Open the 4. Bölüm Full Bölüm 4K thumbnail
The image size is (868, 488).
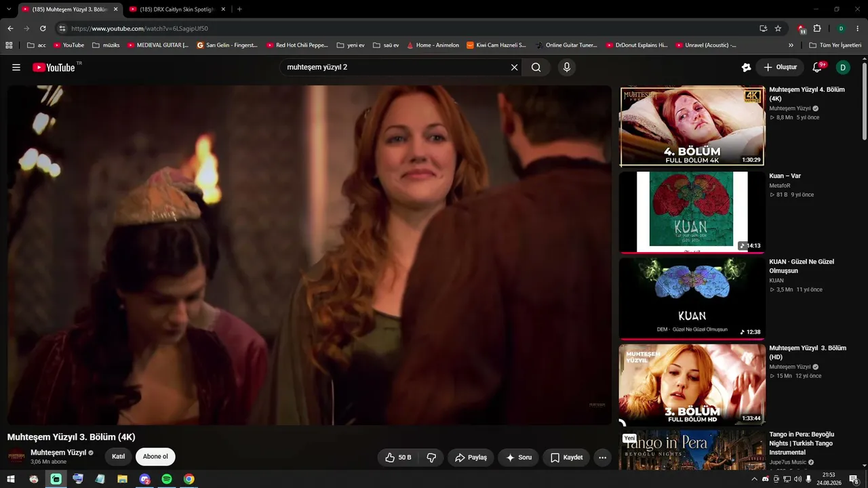coord(692,126)
